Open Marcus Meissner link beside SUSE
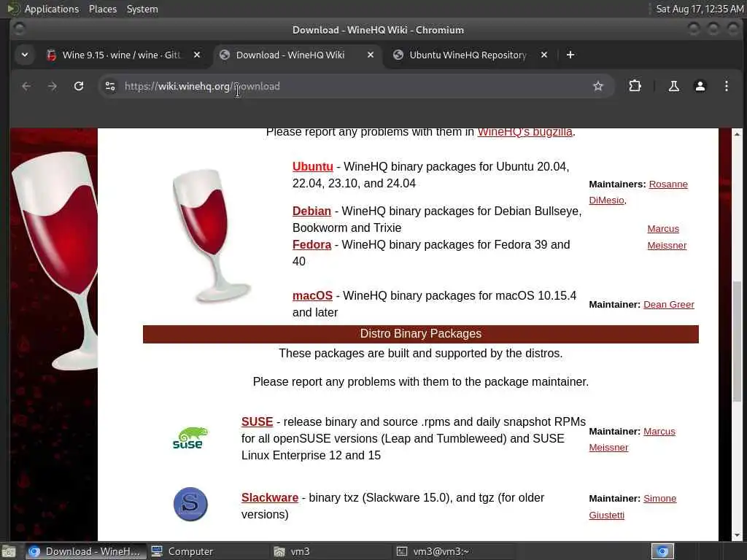Screen dimensions: 747x560 click(x=659, y=432)
